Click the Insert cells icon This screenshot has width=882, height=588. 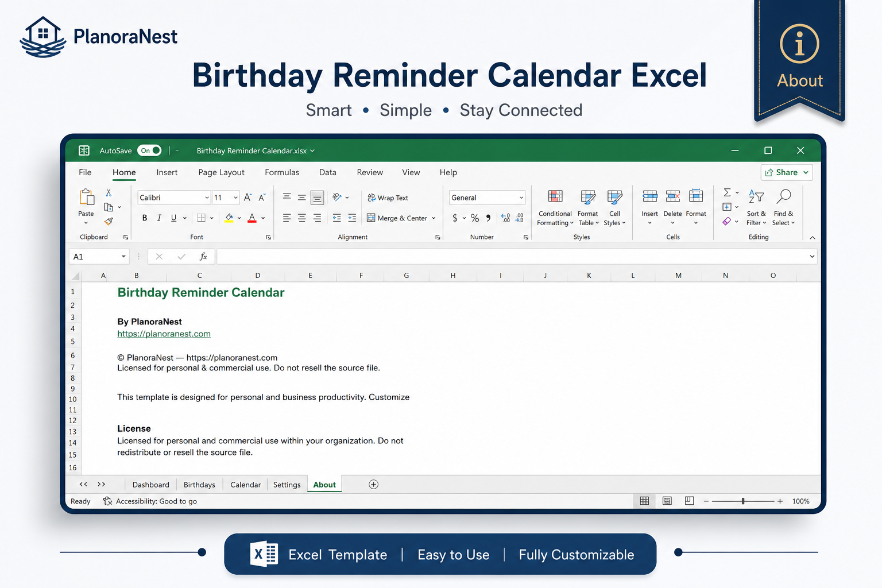[x=650, y=196]
